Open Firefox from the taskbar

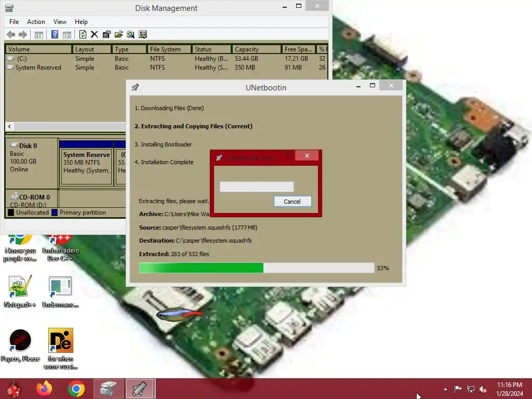click(x=45, y=389)
